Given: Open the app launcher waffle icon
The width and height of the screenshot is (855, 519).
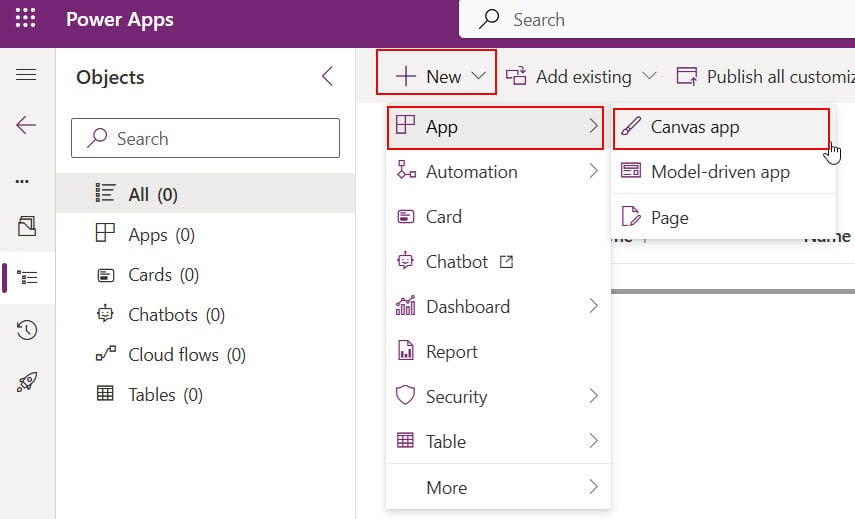Looking at the screenshot, I should (25, 18).
